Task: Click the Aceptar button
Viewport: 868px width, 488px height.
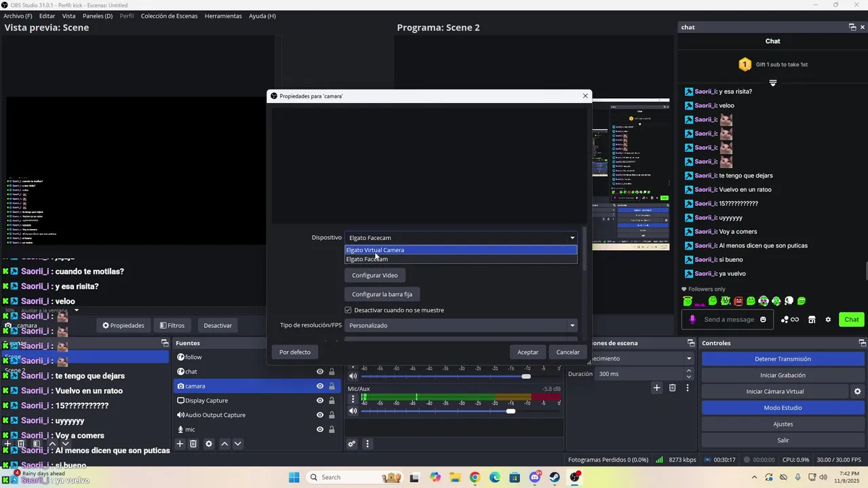Action: 528,352
